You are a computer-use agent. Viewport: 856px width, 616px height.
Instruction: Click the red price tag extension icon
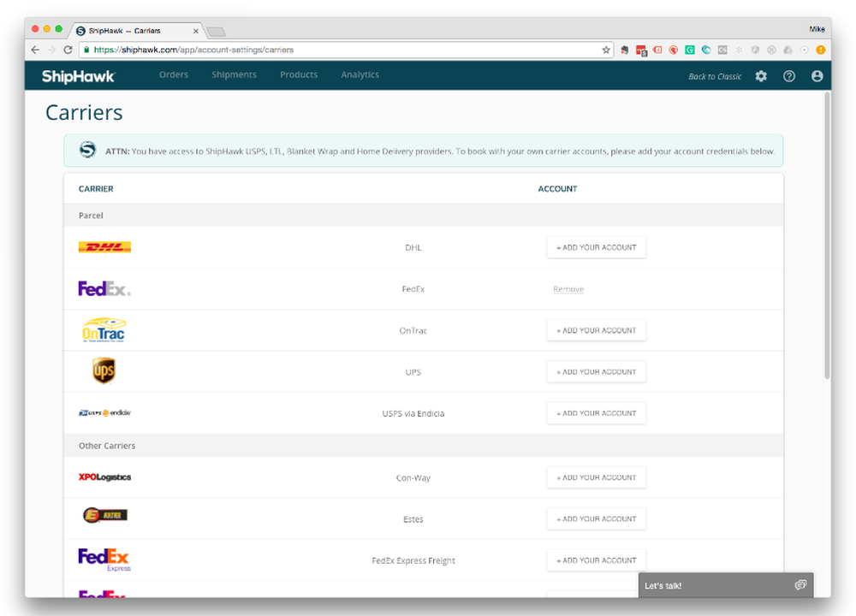pos(657,50)
